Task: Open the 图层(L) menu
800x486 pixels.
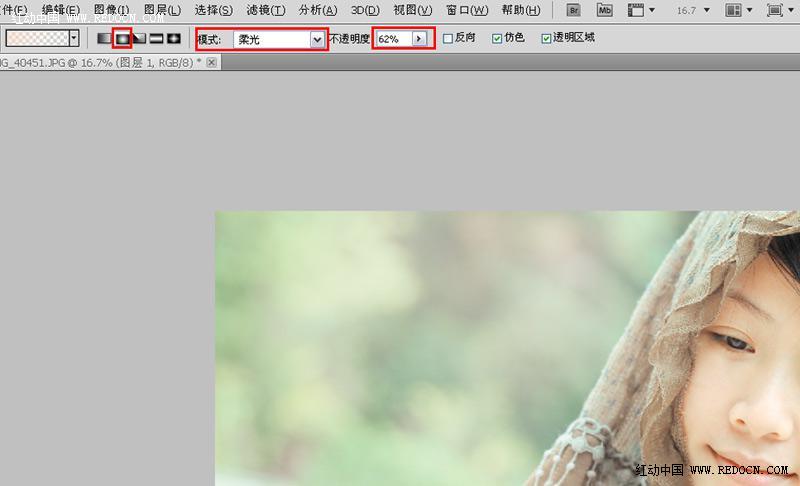Action: 162,10
